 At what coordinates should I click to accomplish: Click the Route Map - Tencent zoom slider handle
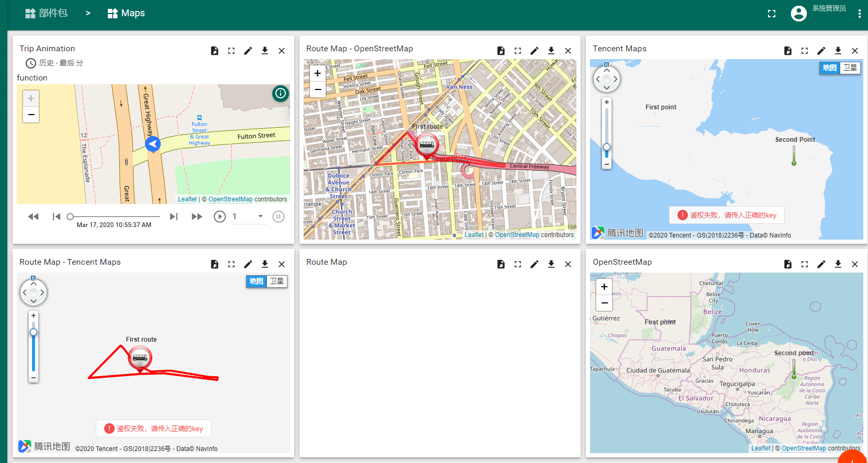(34, 332)
